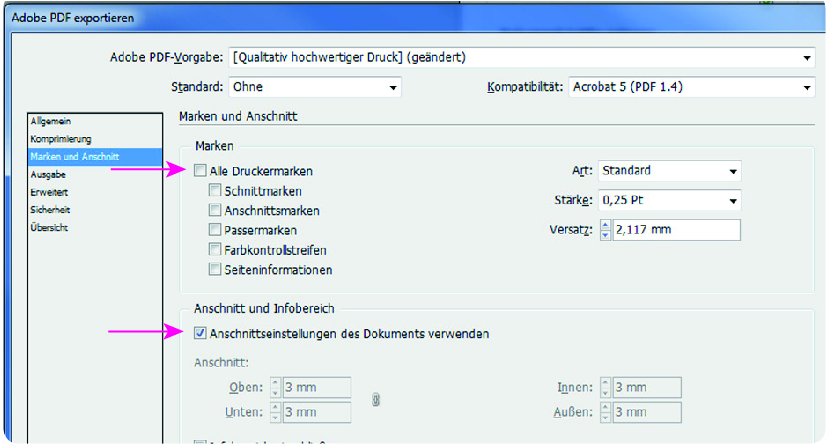Expand the Stärke dropdown
This screenshot has height=447, width=829.
[669, 201]
